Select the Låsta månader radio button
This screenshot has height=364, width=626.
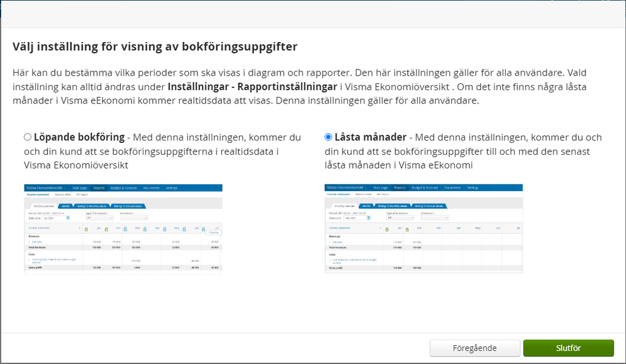pyautogui.click(x=328, y=137)
